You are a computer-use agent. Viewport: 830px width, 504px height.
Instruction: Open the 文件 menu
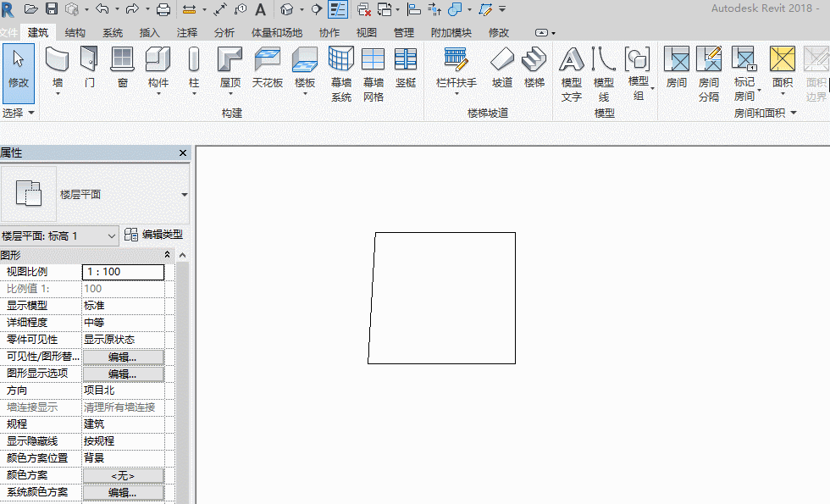(x=8, y=32)
